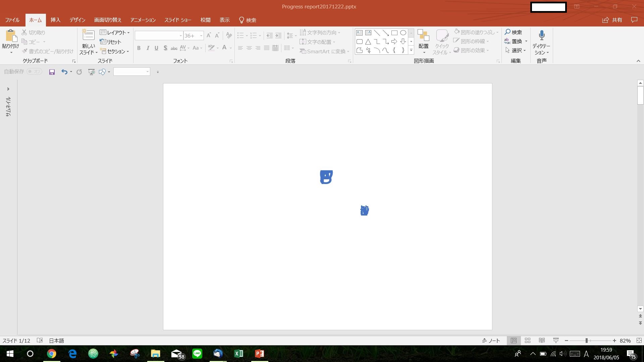
Task: Toggle Strikethrough formatting
Action: (x=174, y=48)
